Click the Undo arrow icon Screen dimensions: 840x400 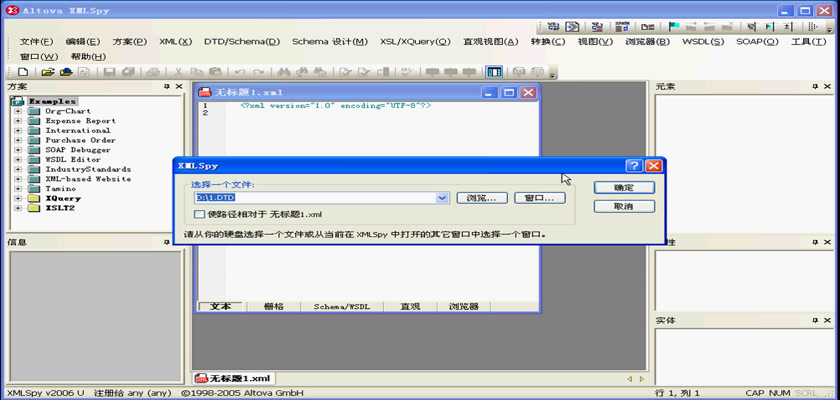(x=240, y=72)
